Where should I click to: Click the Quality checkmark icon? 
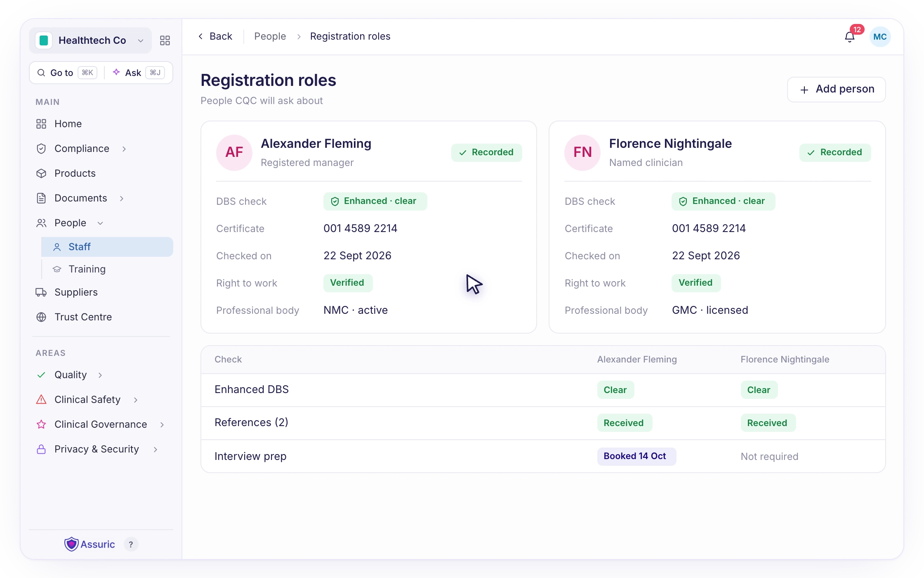[x=41, y=375]
